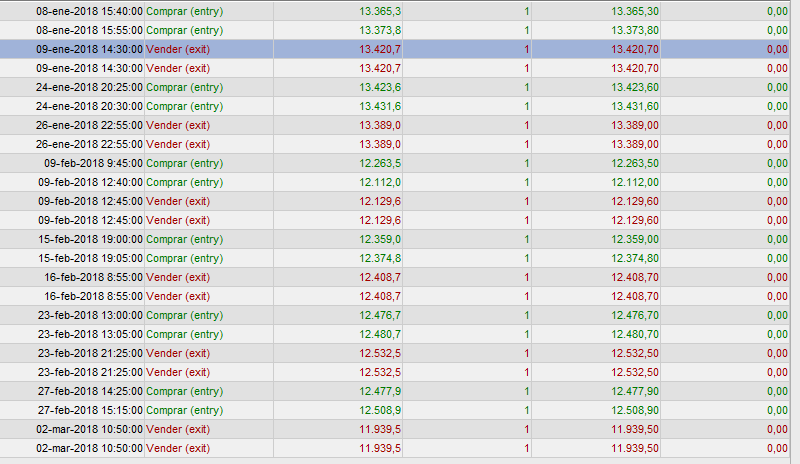The image size is (800, 464).
Task: Select Comprar (entry) in the 08-ene-2018 15:55:00 row
Action: point(185,30)
